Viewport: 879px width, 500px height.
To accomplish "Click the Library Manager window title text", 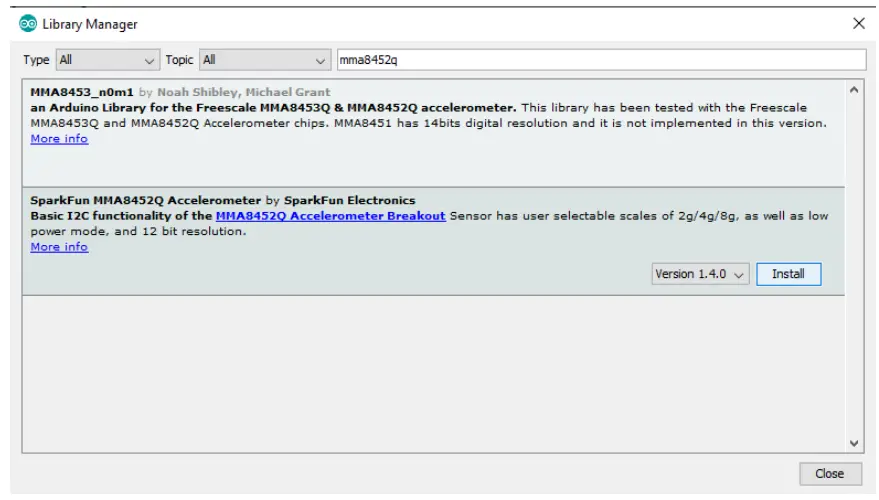I will [x=90, y=25].
